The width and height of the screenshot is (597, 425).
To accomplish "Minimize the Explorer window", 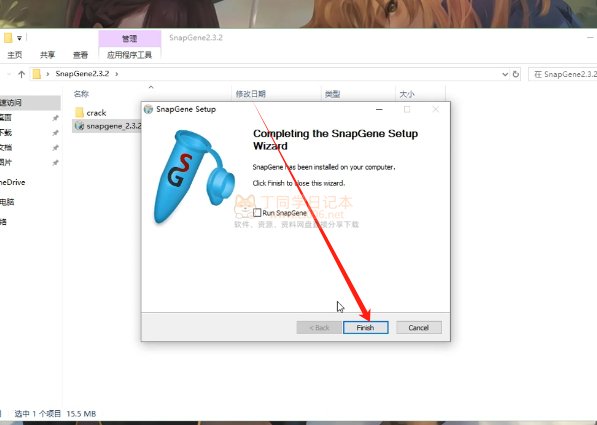I will (x=590, y=37).
